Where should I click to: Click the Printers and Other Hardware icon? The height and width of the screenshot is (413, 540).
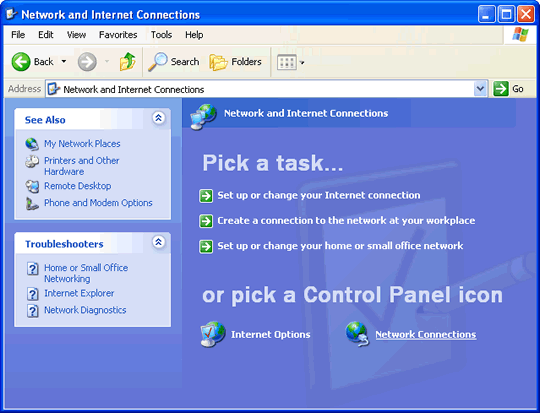tap(32, 161)
